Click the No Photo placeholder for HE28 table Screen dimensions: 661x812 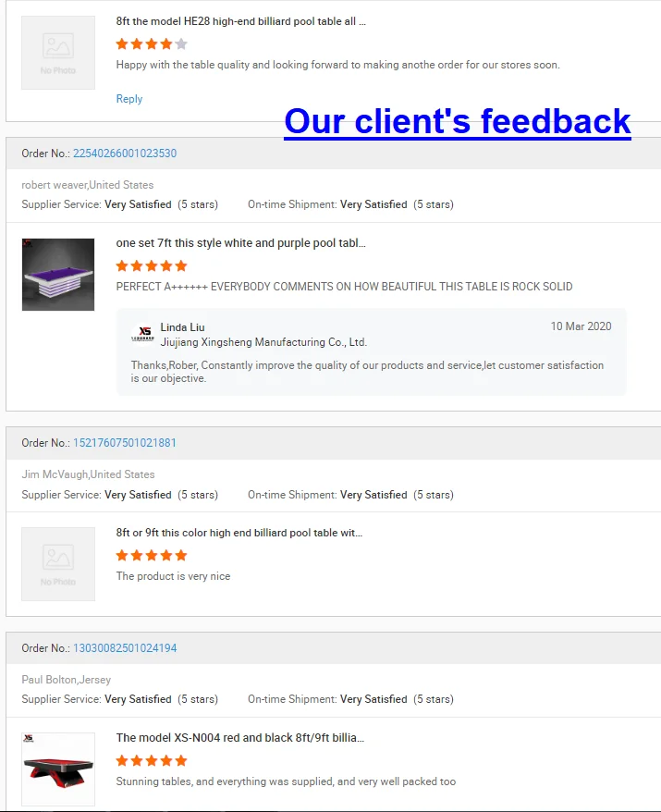click(58, 53)
